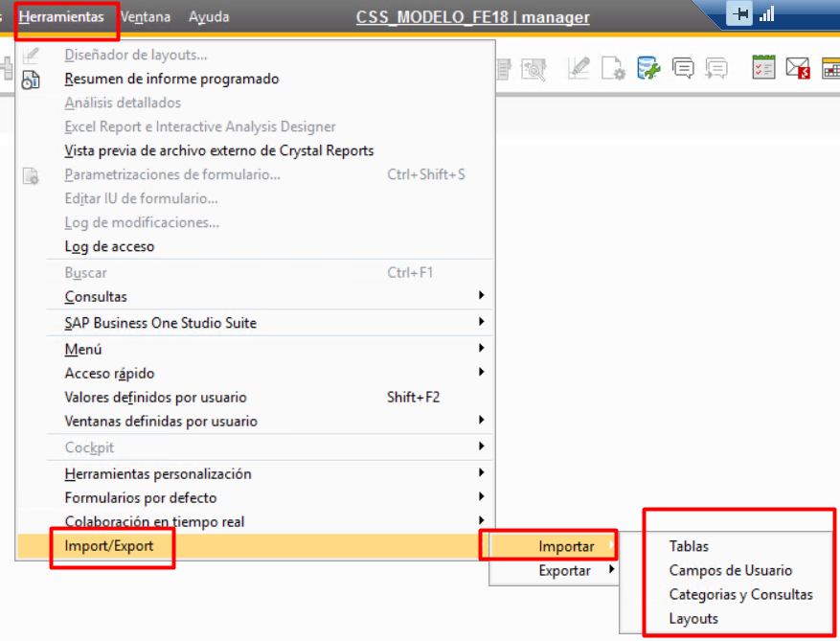840x641 pixels.
Task: Click Log de acceso menu entry
Action: [109, 246]
